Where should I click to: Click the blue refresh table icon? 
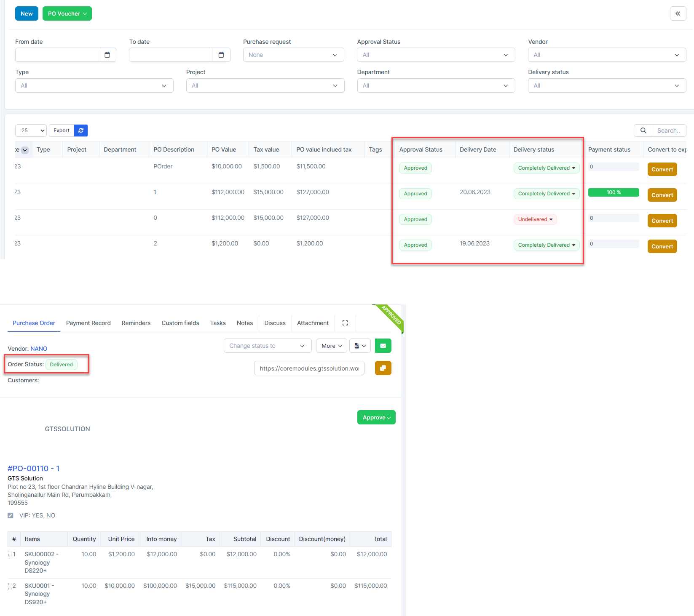[x=81, y=131]
